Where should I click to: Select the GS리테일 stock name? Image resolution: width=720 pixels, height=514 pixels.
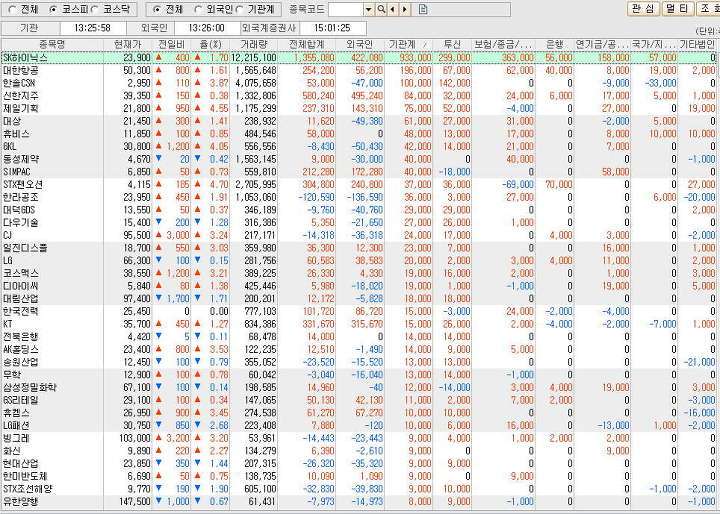tap(21, 400)
